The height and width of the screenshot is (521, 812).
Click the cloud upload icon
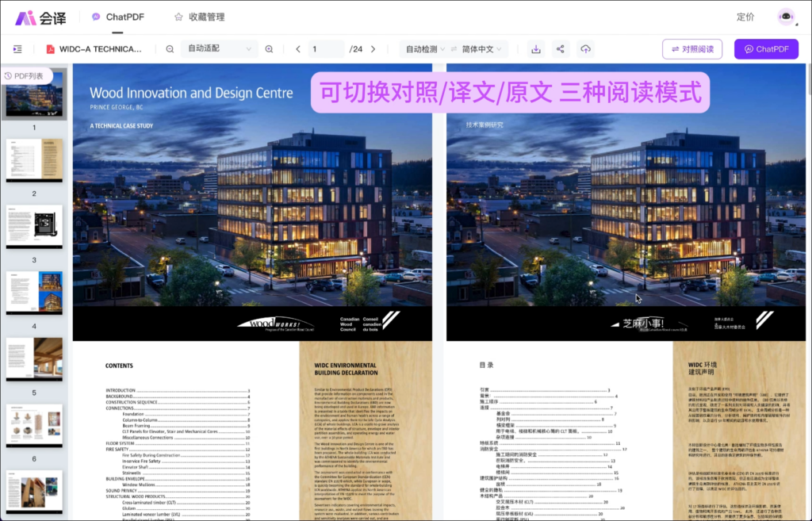click(x=585, y=48)
